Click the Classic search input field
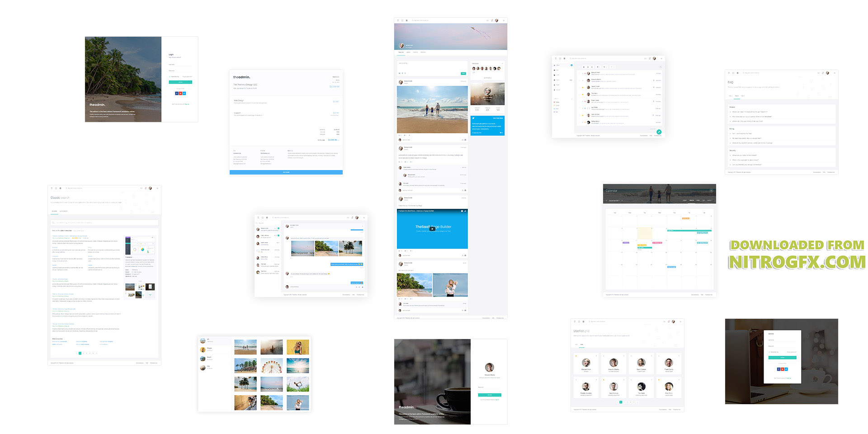This screenshot has width=868, height=434. (x=104, y=222)
